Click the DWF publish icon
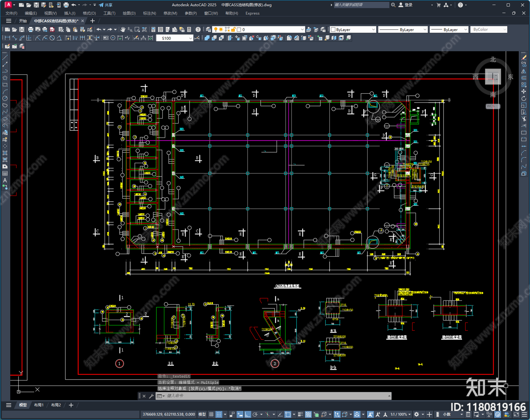This screenshot has height=420, width=530. tap(52, 29)
